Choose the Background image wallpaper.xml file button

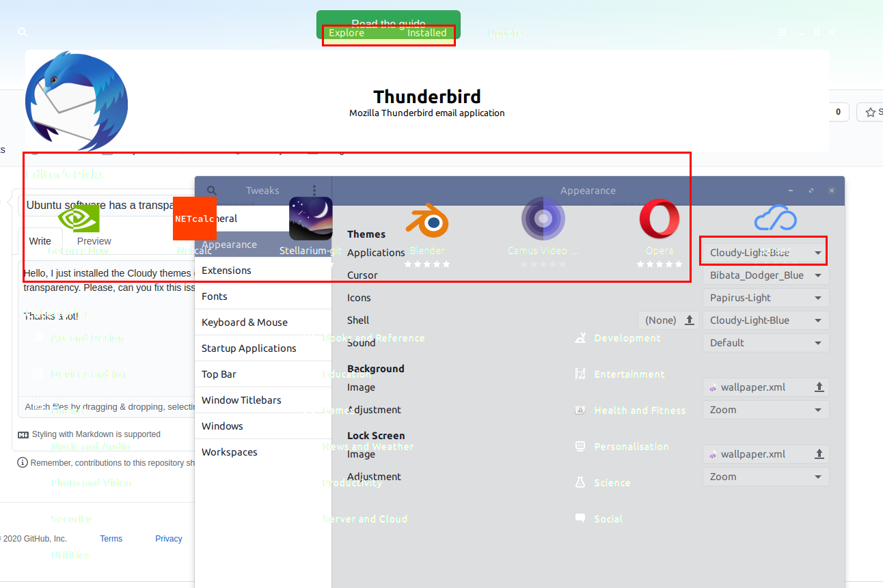[765, 387]
